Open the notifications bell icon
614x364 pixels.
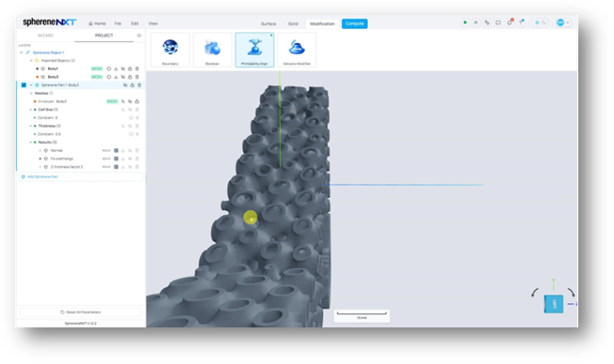[510, 23]
